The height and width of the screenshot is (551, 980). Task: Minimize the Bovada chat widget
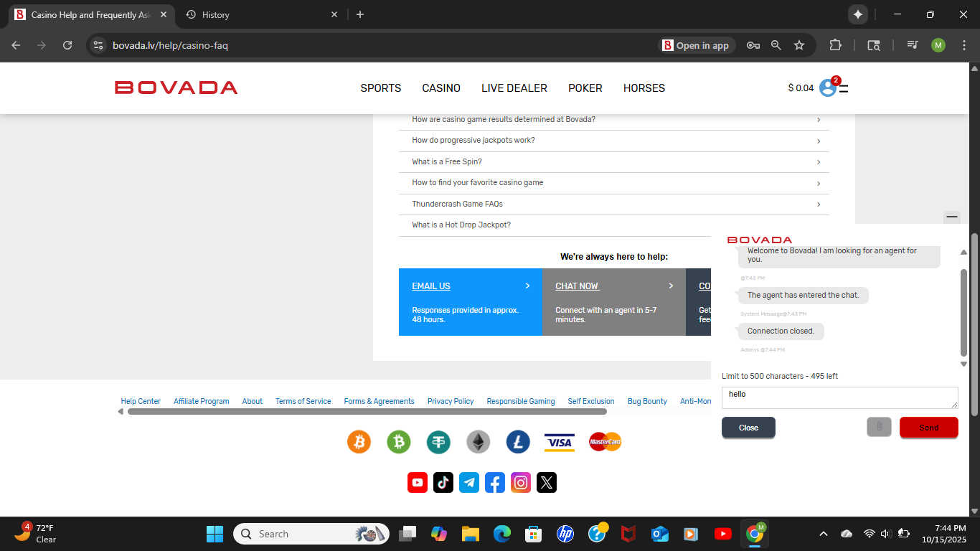952,216
